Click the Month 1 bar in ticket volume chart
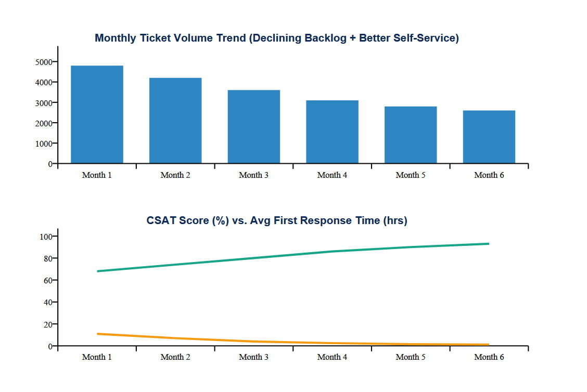The image size is (587, 392). [97, 114]
